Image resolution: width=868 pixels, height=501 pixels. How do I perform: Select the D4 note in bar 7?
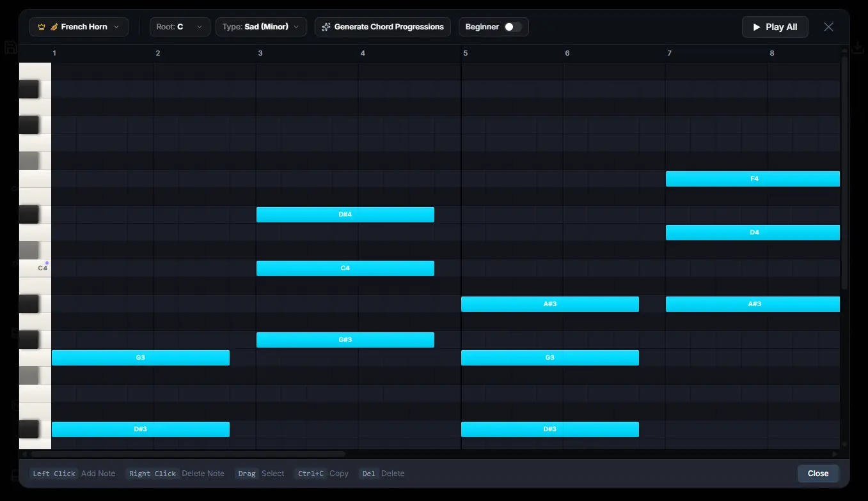[753, 233]
